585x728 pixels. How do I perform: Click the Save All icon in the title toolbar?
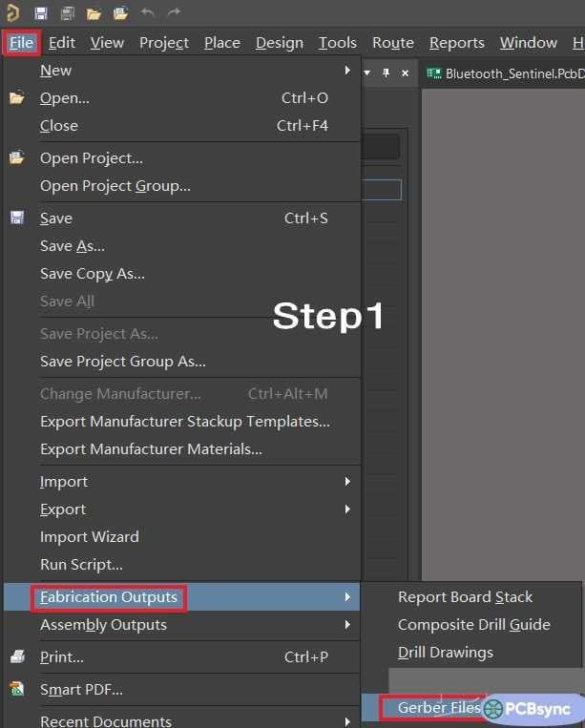pos(67,13)
